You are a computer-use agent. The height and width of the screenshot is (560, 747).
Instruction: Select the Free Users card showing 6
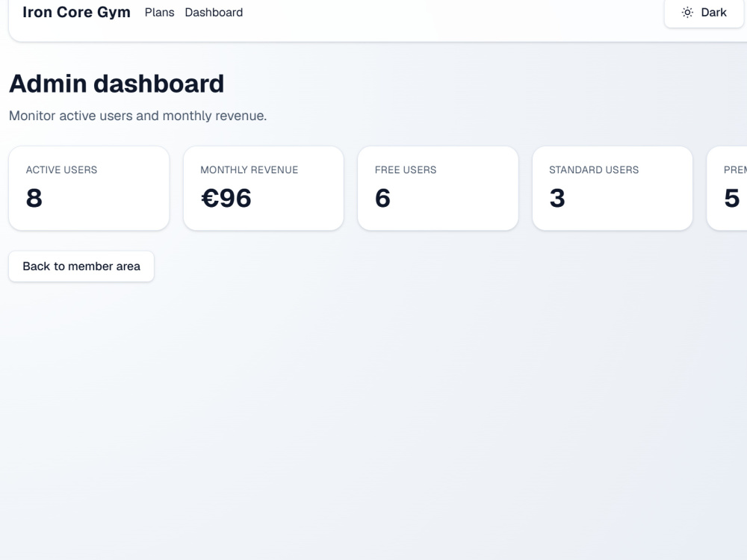tap(438, 189)
